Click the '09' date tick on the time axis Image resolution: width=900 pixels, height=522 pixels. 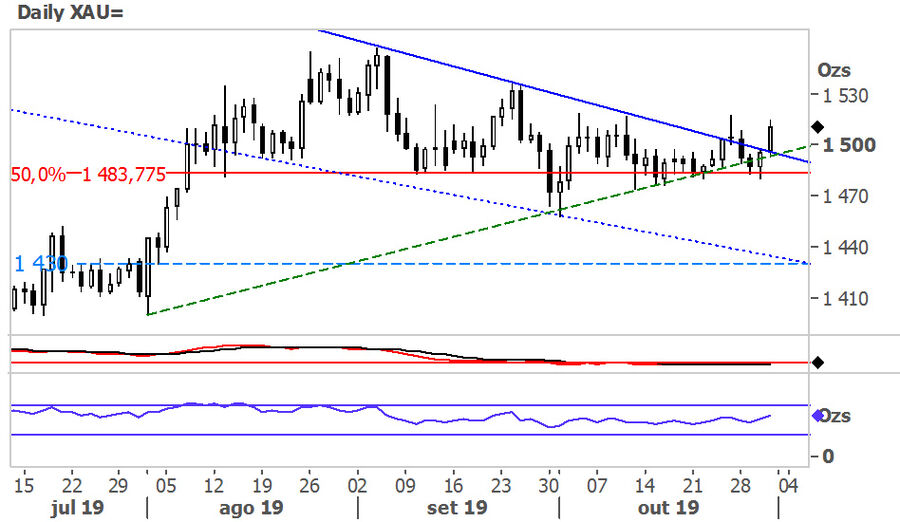[405, 486]
